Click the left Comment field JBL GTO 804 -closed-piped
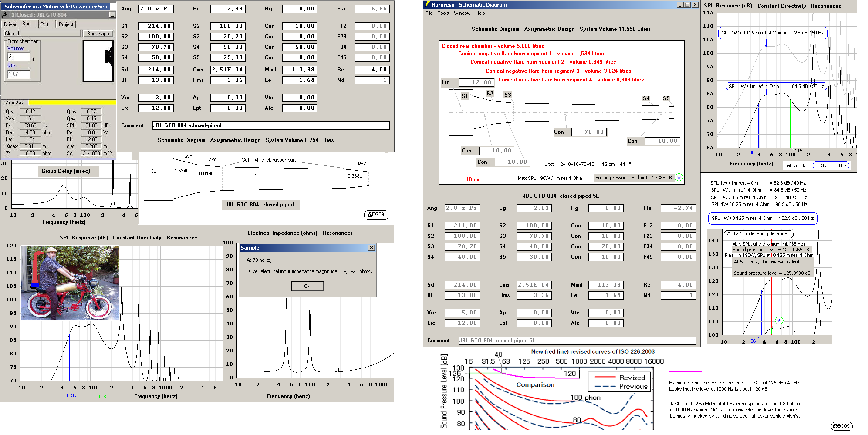This screenshot has height=435, width=868. tap(271, 125)
